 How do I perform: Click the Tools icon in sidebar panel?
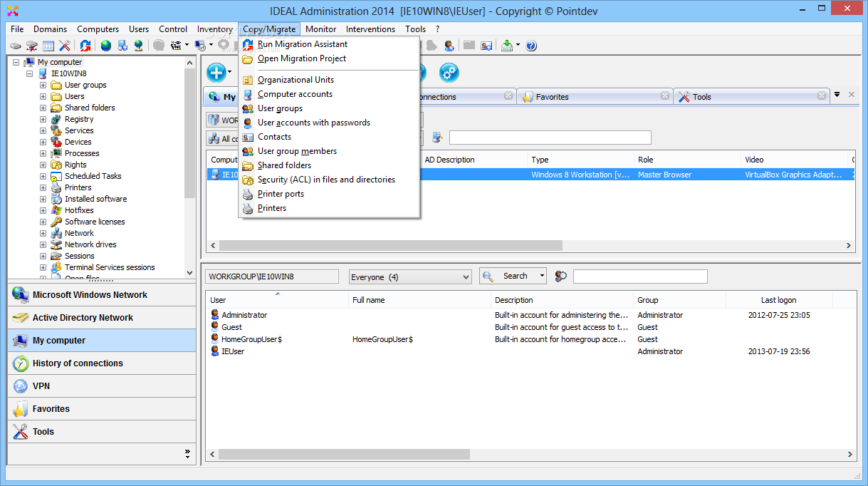[x=21, y=432]
